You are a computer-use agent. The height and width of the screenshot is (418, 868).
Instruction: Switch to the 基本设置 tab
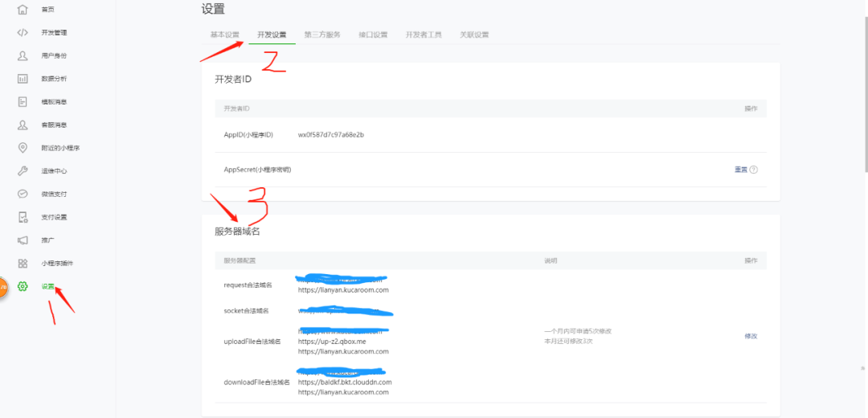(x=224, y=35)
